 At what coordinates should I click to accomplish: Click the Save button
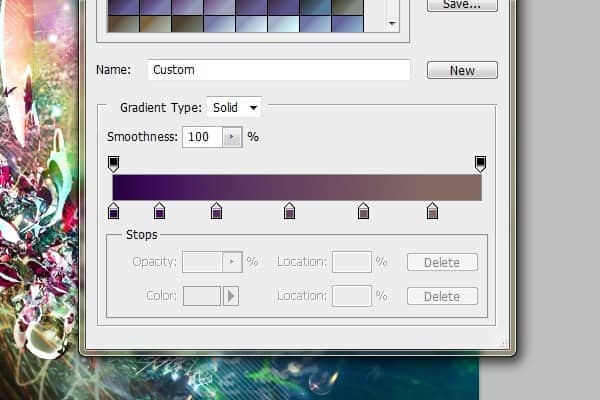462,5
